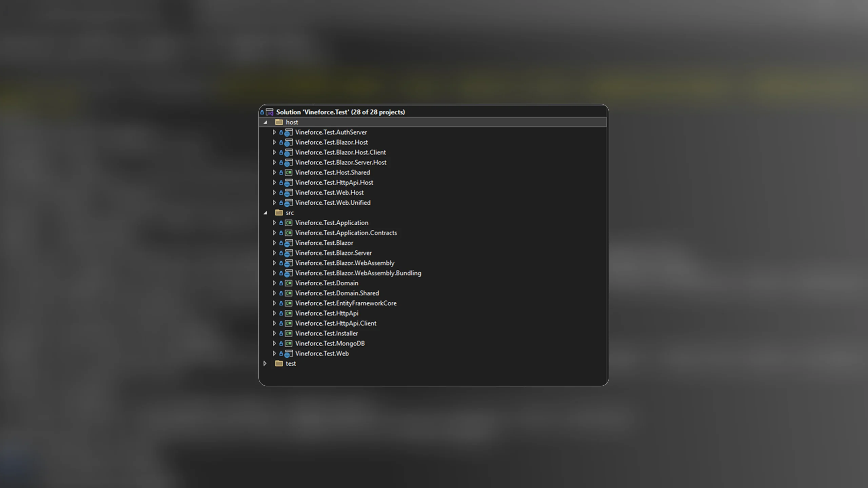Screen dimensions: 868x488
Task: Select Vineforce.Test.AuthServer project
Action: tap(331, 132)
